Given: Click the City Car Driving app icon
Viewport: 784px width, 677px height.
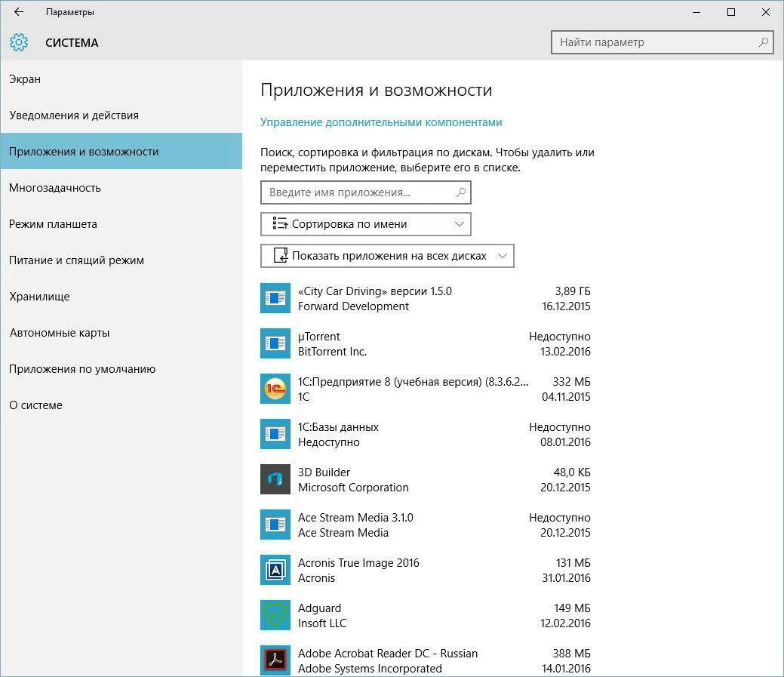Looking at the screenshot, I should pyautogui.click(x=275, y=298).
